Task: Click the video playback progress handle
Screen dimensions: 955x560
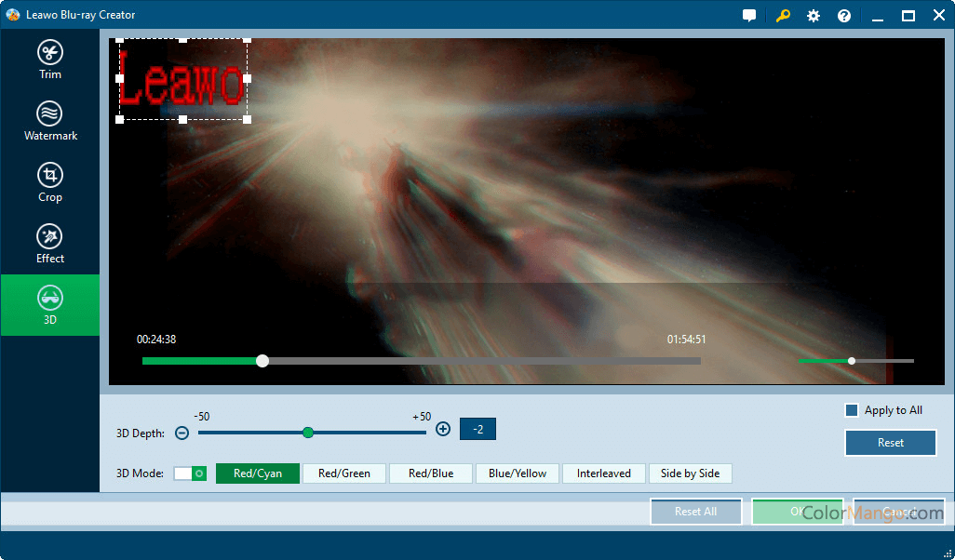Action: coord(262,361)
